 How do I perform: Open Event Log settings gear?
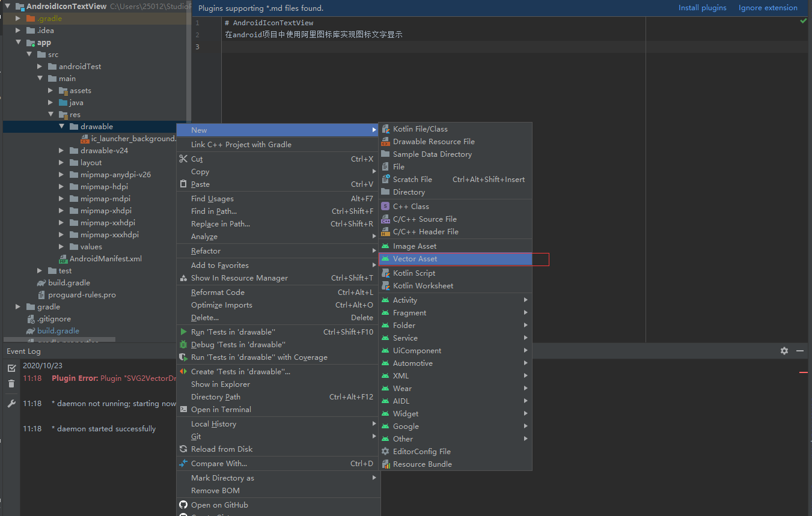click(x=784, y=350)
